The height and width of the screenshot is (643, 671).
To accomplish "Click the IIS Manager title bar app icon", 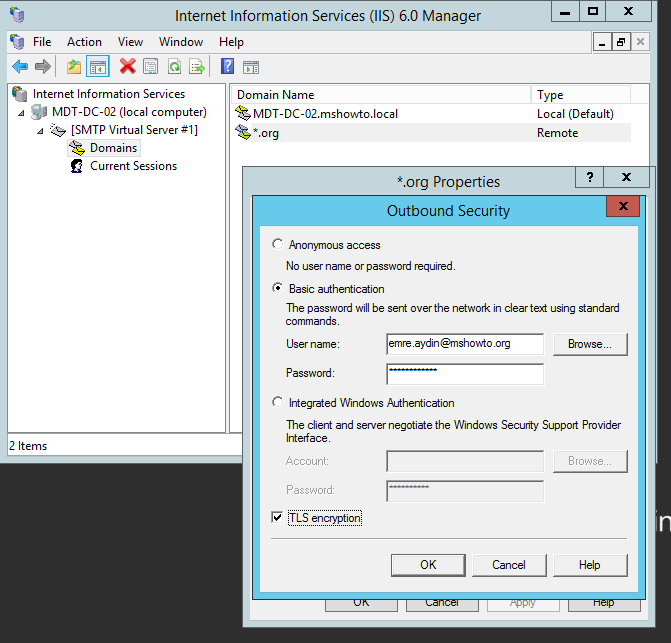I will (x=17, y=15).
